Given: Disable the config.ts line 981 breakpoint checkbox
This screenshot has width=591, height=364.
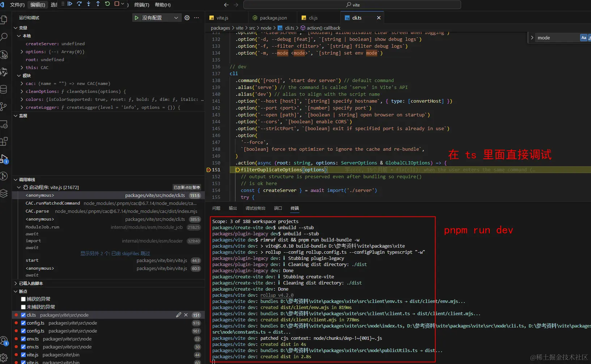Looking at the screenshot, I should [23, 331].
